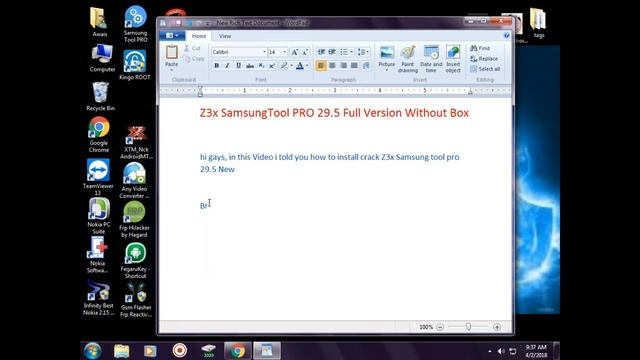Select Frp Hijacker by Hagard icon
Screen dimensions: 640x360
pyautogui.click(x=134, y=219)
